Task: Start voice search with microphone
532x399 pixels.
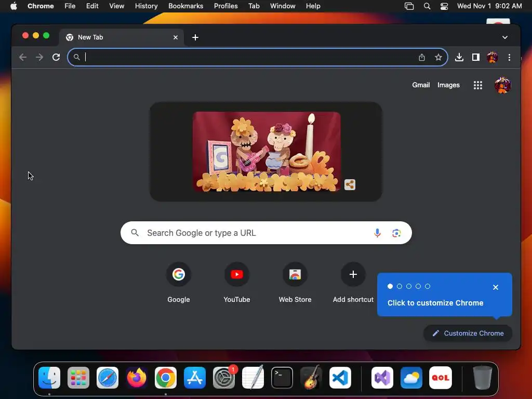Action: pos(377,233)
